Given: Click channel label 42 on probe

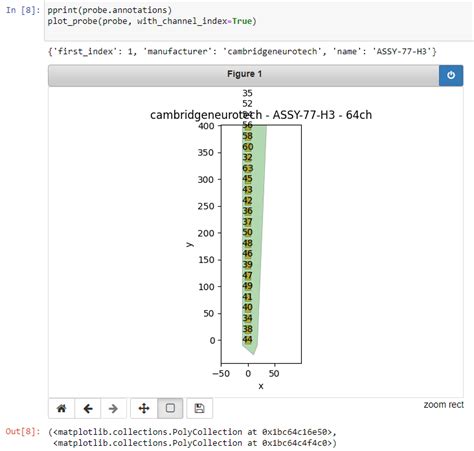Looking at the screenshot, I should (247, 200).
